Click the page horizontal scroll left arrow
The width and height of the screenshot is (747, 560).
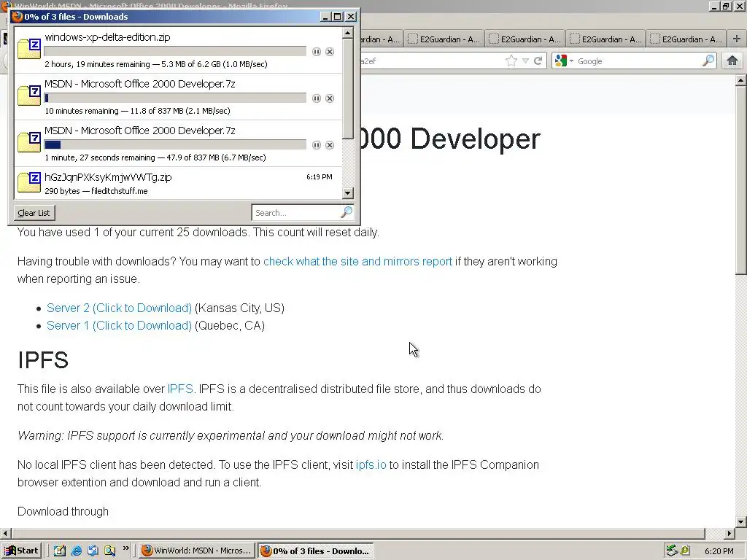(x=6, y=533)
